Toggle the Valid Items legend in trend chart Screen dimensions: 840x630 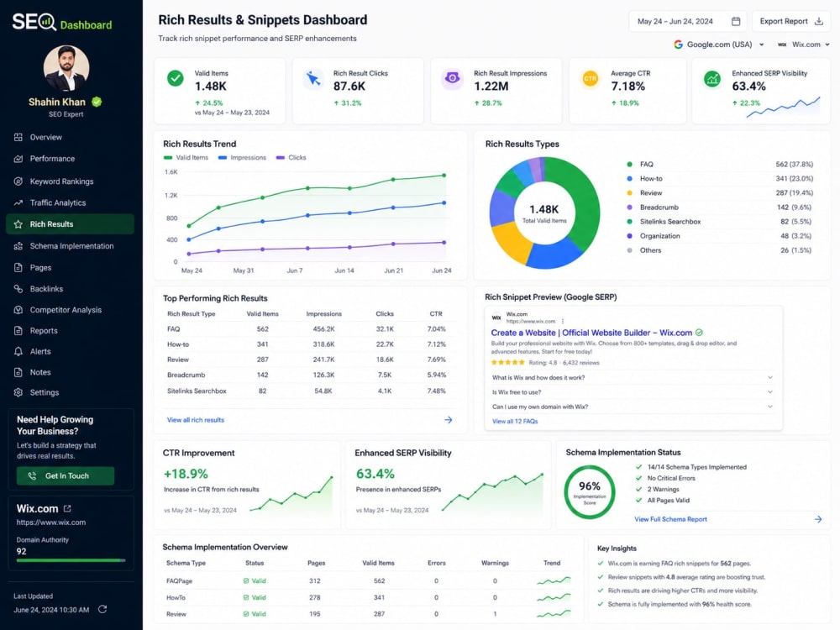[186, 158]
